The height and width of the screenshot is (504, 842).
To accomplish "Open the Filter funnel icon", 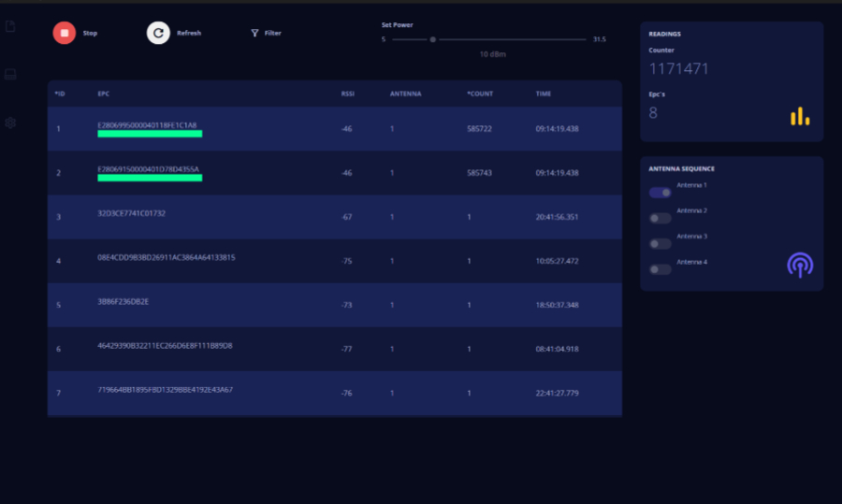I will pyautogui.click(x=254, y=33).
